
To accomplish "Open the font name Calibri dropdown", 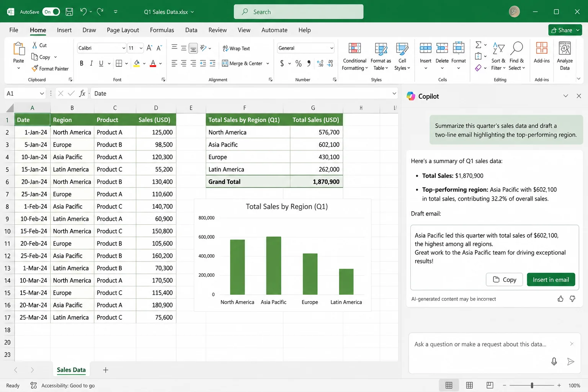I will pos(124,48).
